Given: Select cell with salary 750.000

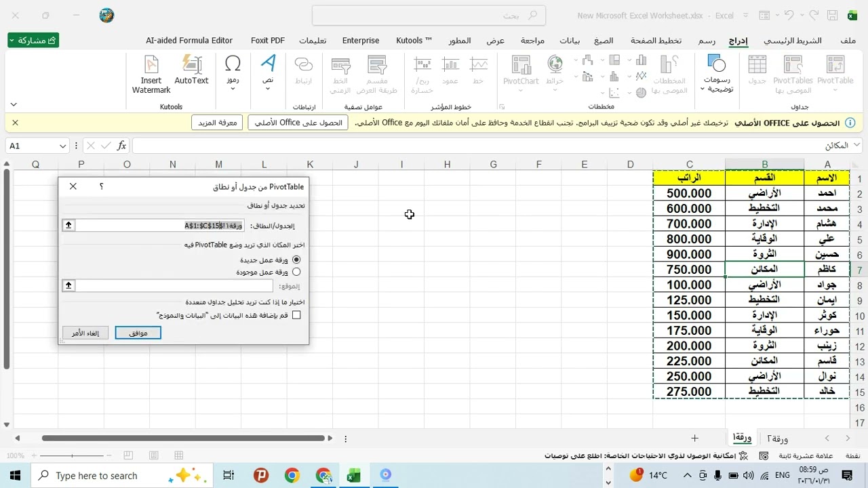Looking at the screenshot, I should click(x=689, y=270).
